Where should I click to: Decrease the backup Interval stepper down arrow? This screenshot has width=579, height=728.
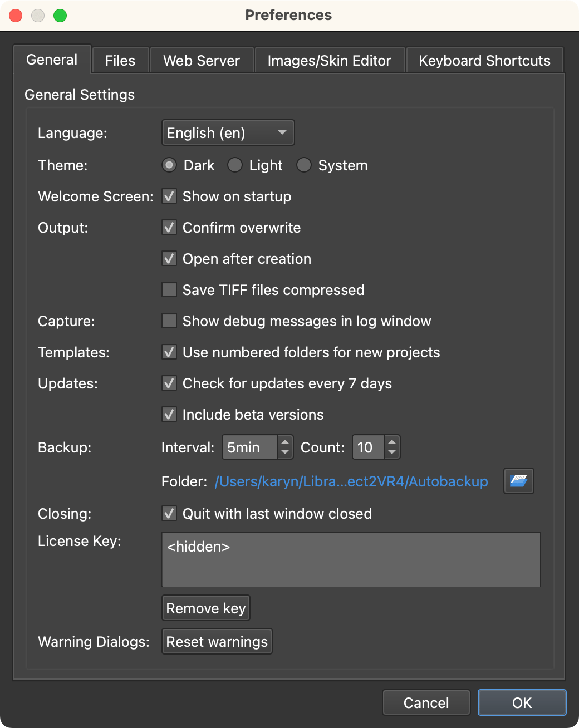pos(285,453)
